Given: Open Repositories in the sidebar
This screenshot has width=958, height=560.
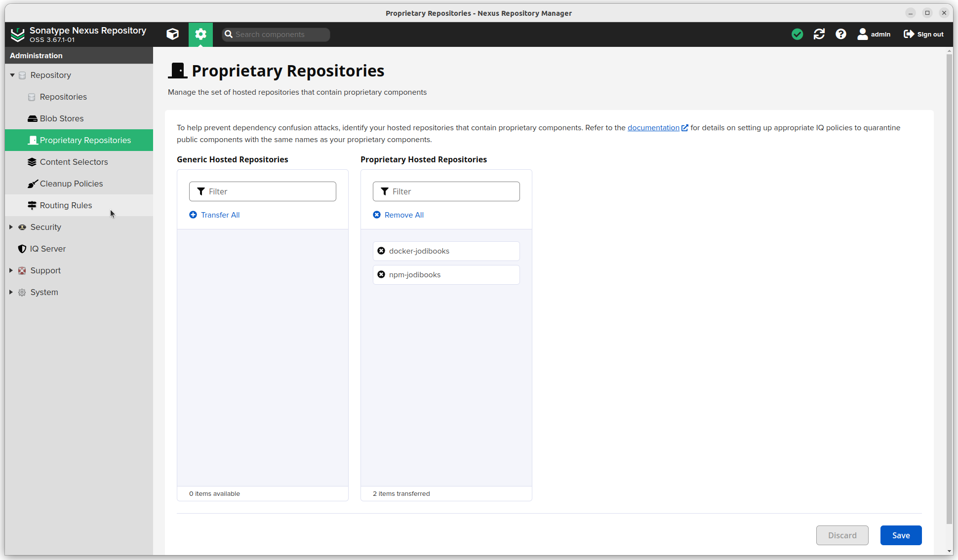Looking at the screenshot, I should 79,97.
